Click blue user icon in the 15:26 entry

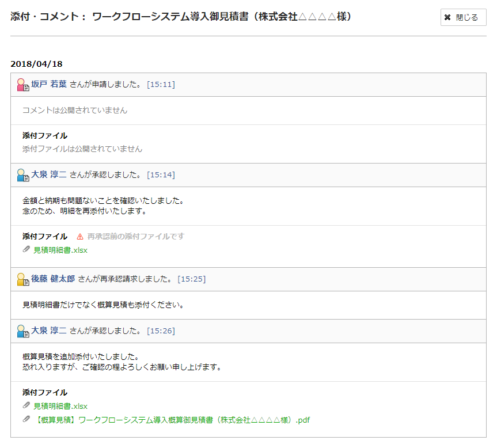pos(23,331)
